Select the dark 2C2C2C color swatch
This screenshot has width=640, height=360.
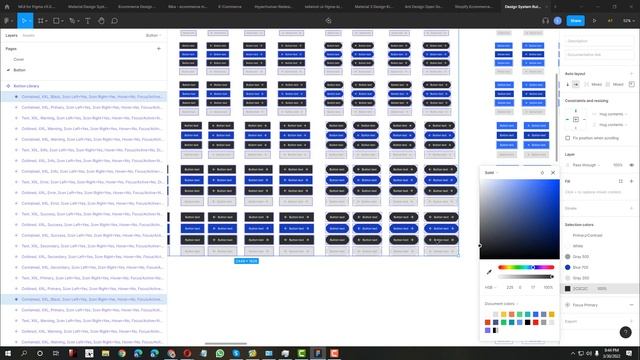pos(567,289)
